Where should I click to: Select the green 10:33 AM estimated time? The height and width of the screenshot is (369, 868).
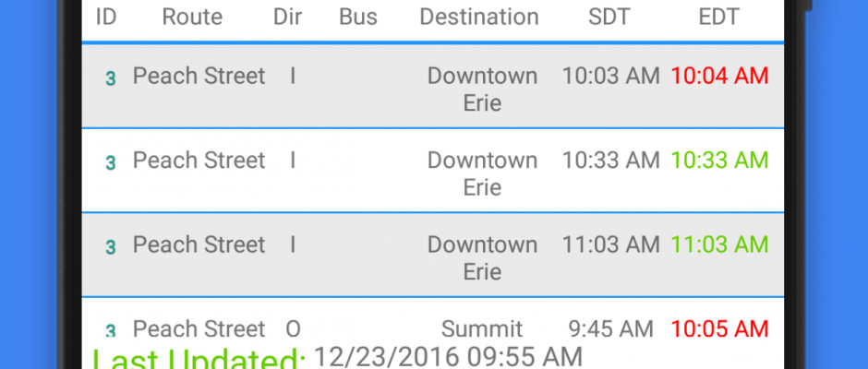click(x=719, y=161)
